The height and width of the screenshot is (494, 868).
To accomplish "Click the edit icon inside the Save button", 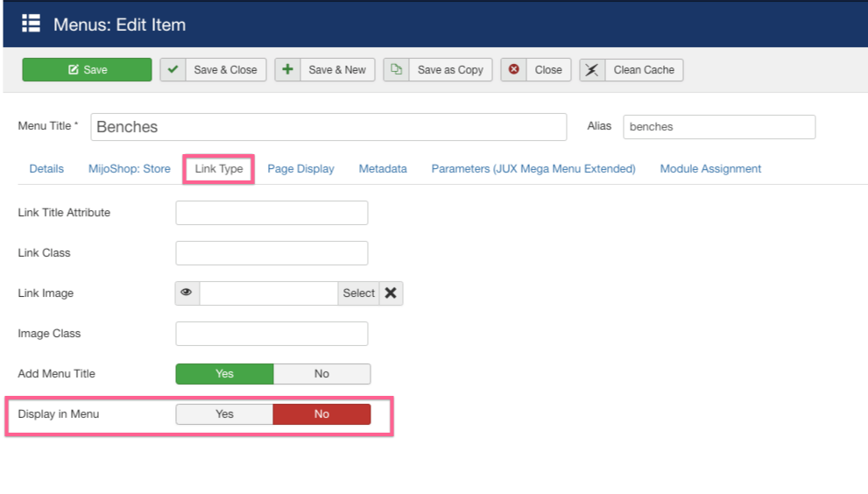I will (x=73, y=70).
